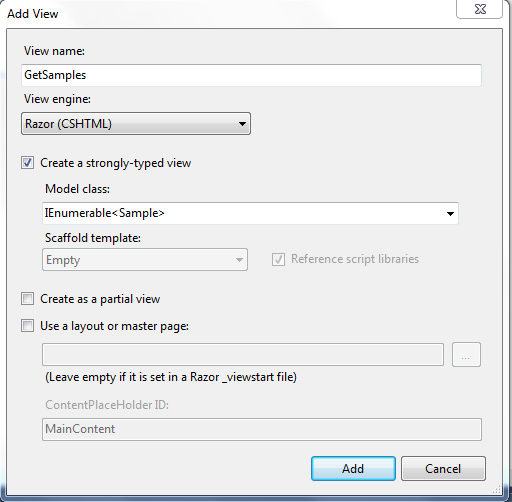Image resolution: width=512 pixels, height=502 pixels.
Task: Click the Cancel button
Action: point(443,469)
